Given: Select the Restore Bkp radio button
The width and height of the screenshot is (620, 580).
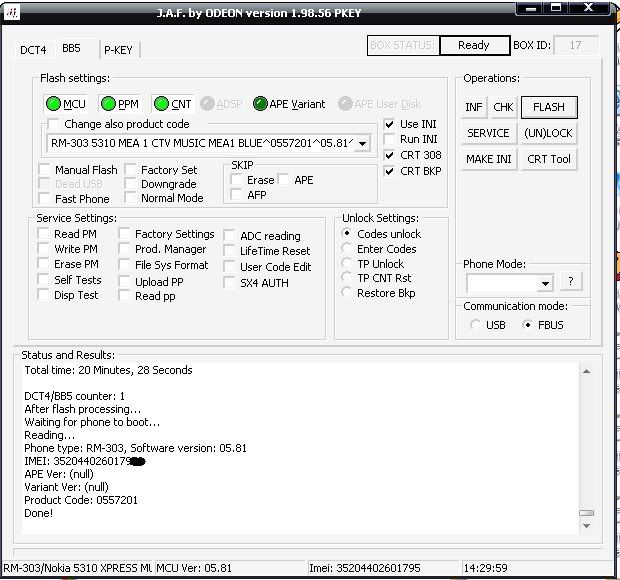Looking at the screenshot, I should (347, 293).
